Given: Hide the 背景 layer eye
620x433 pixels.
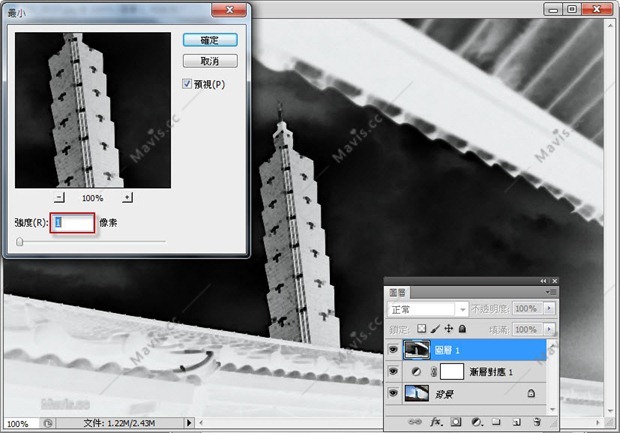Looking at the screenshot, I should tap(393, 393).
